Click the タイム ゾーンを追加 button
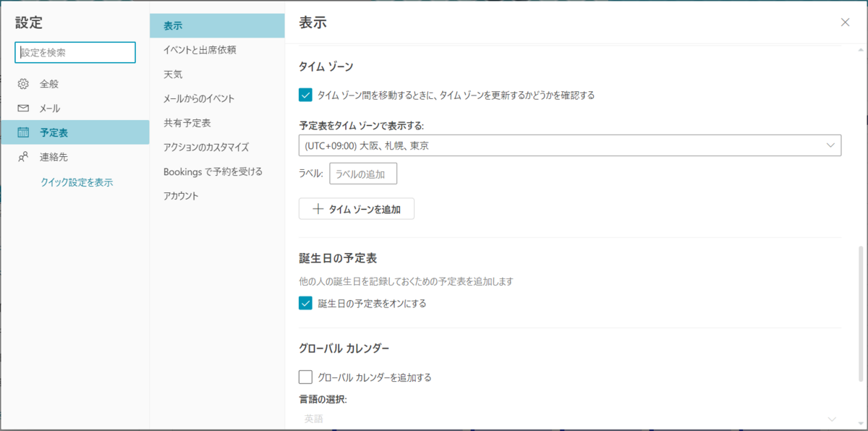This screenshot has height=431, width=868. coord(357,210)
